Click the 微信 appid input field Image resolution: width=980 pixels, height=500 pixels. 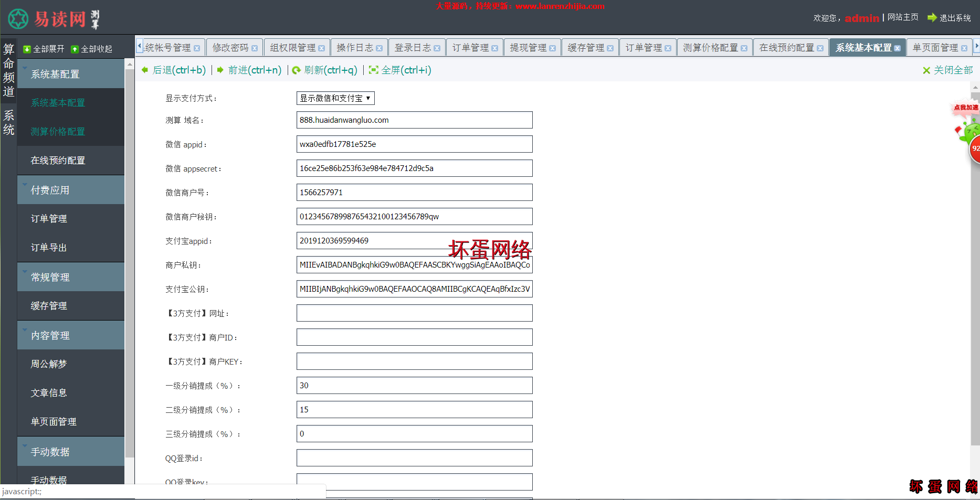point(414,144)
